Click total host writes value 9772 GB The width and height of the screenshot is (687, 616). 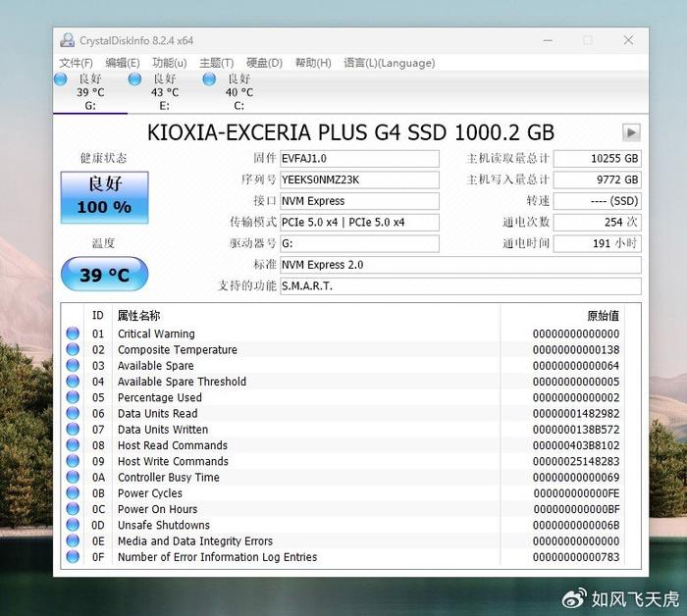coord(597,180)
